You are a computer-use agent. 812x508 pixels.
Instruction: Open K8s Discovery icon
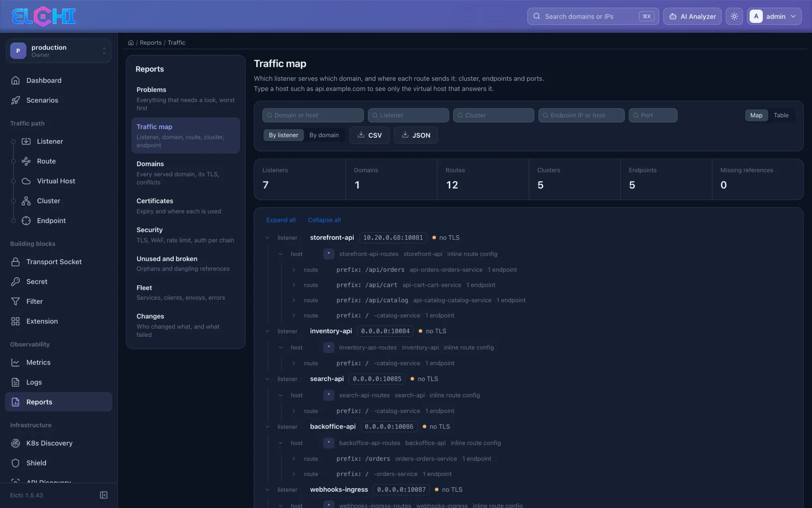(x=15, y=443)
